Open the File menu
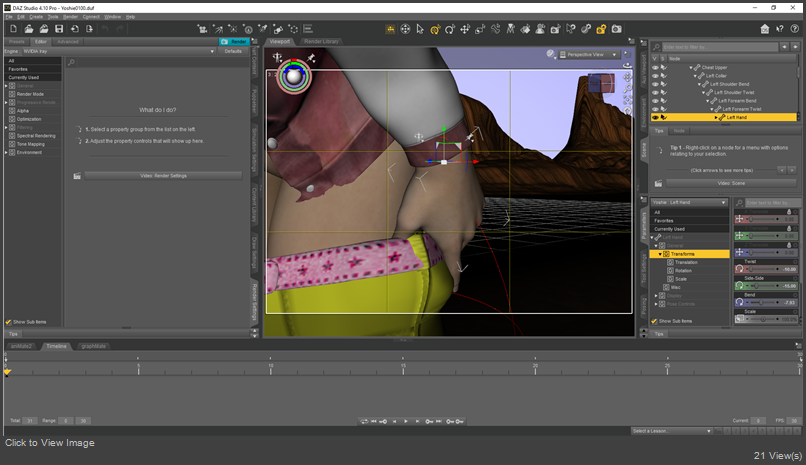This screenshot has height=465, width=806. 9,17
